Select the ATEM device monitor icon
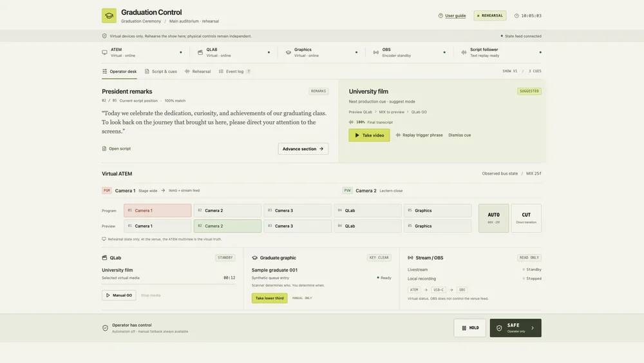 [x=104, y=52]
